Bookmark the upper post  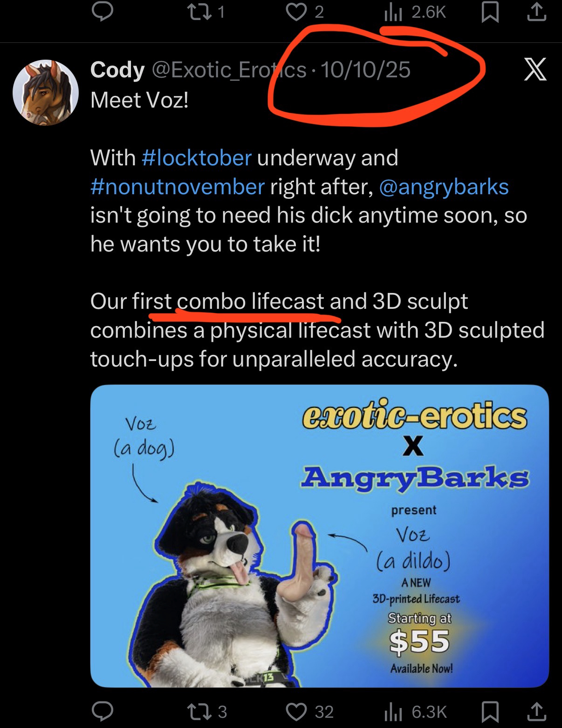click(489, 13)
